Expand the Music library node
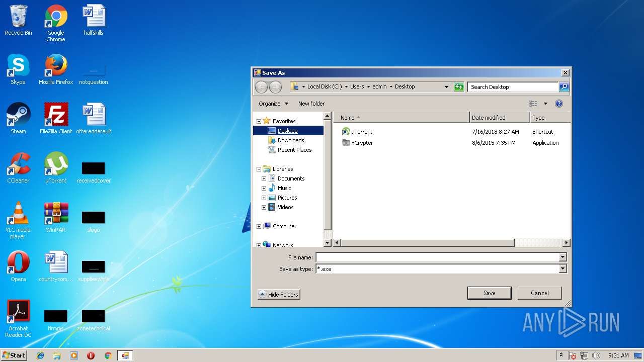Image resolution: width=644 pixels, height=362 pixels. [264, 189]
